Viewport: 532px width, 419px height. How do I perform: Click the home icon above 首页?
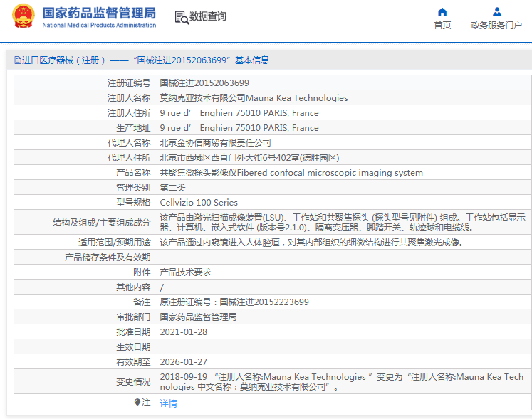pos(442,12)
